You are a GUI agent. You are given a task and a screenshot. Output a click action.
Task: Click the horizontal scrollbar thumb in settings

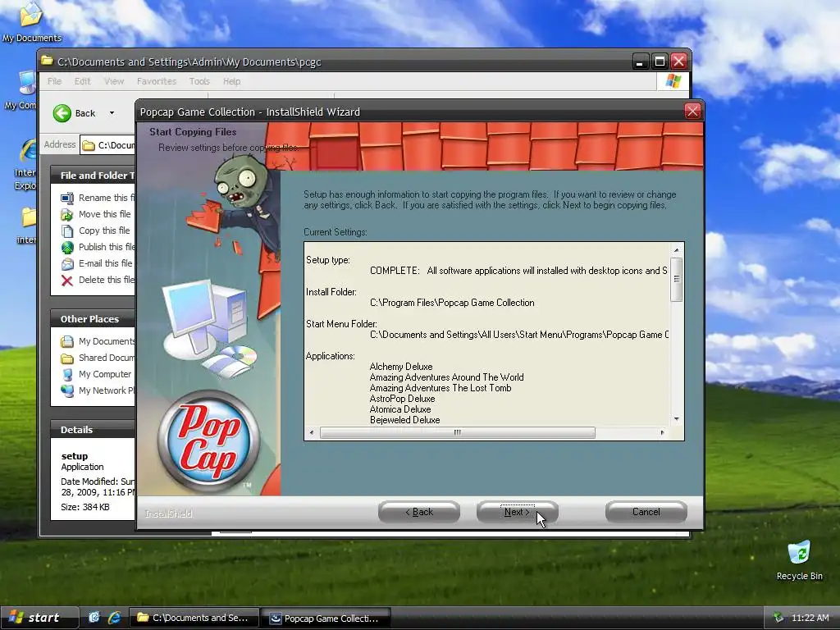(458, 432)
